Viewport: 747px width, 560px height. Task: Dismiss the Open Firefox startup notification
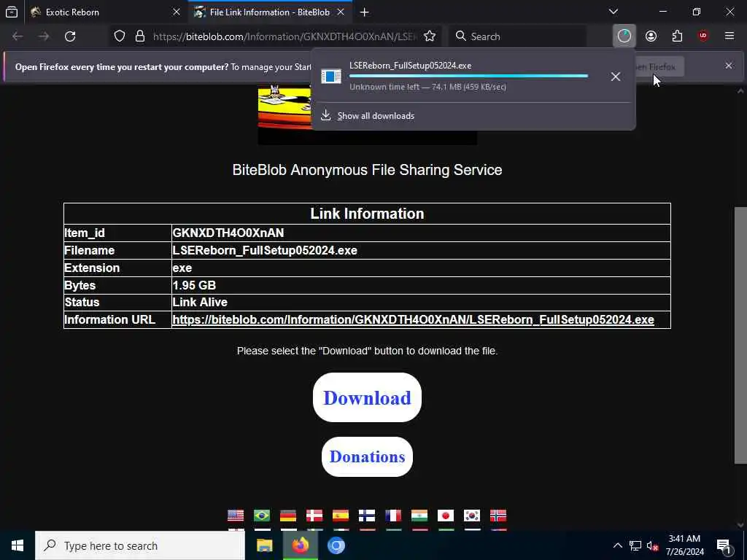[x=729, y=66]
